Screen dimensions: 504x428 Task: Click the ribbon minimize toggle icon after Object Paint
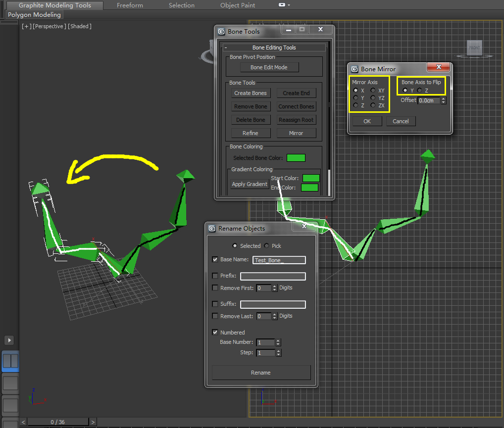click(282, 5)
